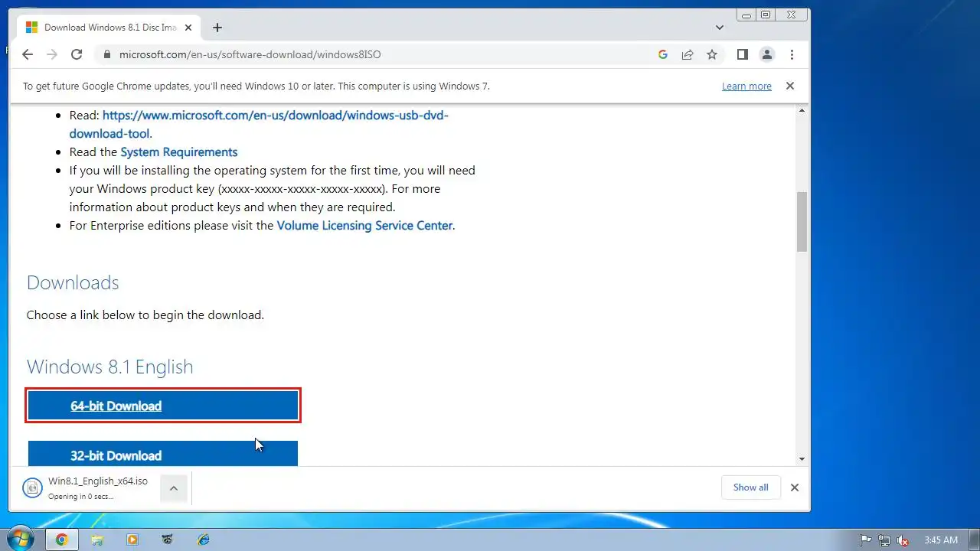The image size is (980, 551).
Task: Dismiss the Chrome update notification bar
Action: [790, 86]
